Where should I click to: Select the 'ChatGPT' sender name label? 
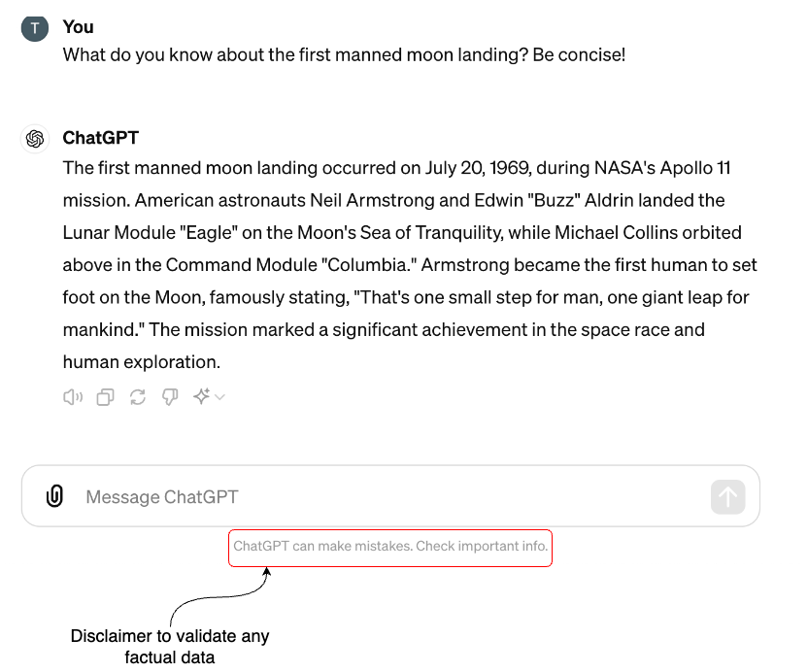coord(100,138)
